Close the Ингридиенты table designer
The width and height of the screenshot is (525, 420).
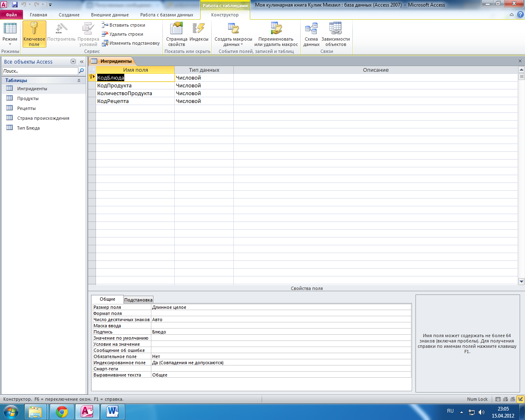[x=520, y=61]
